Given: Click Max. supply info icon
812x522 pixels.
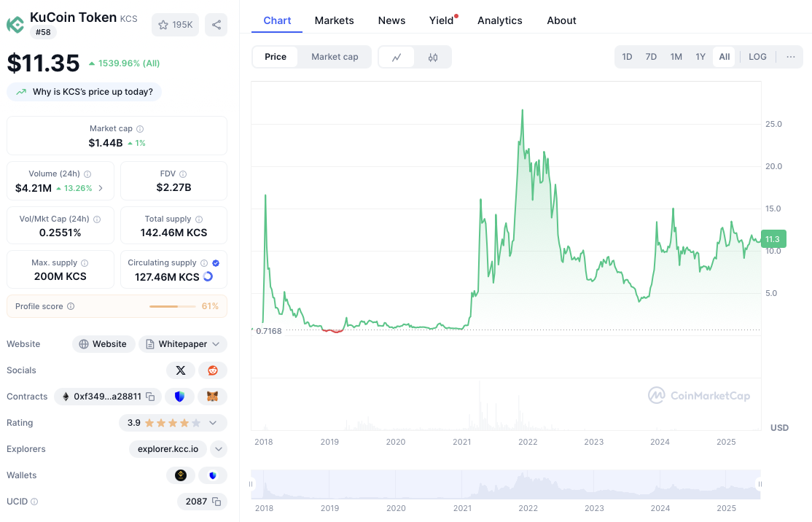Looking at the screenshot, I should (85, 263).
